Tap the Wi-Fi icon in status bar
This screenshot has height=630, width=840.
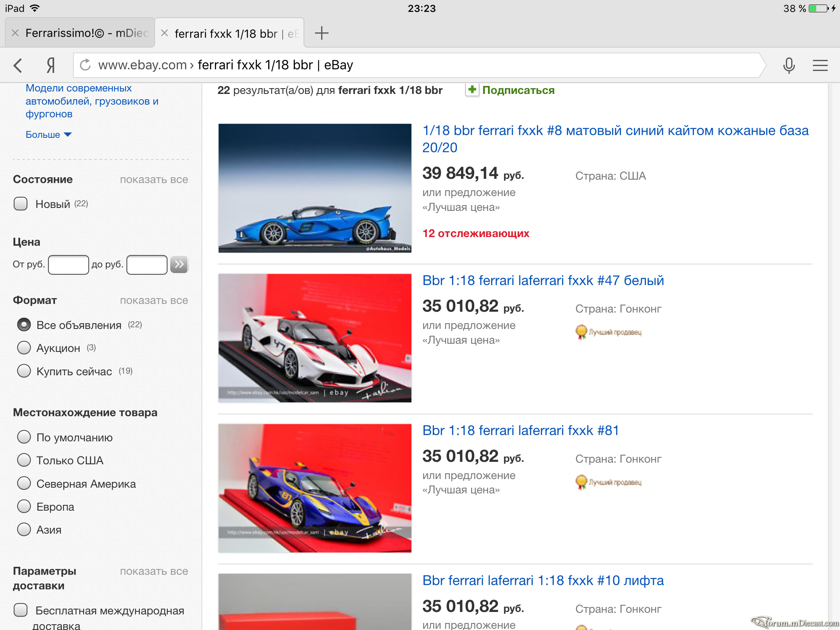click(35, 8)
